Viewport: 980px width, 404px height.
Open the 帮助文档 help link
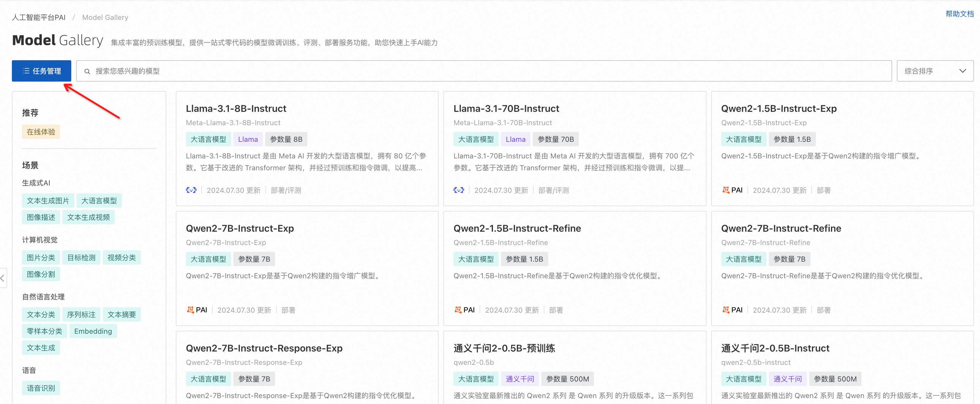(959, 14)
